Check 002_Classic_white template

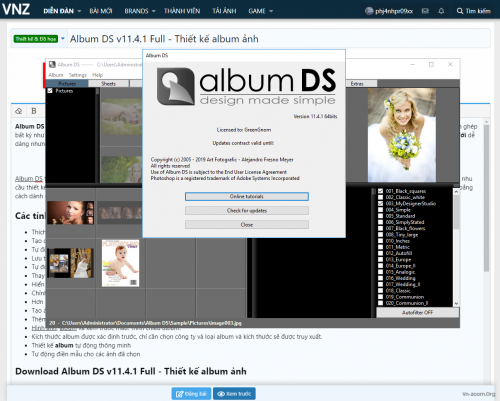pyautogui.click(x=380, y=197)
